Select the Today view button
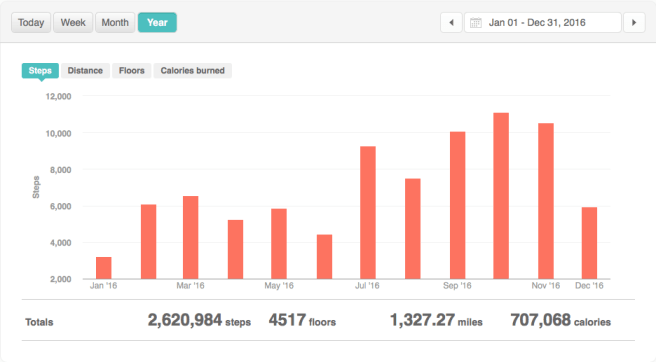 click(x=31, y=23)
